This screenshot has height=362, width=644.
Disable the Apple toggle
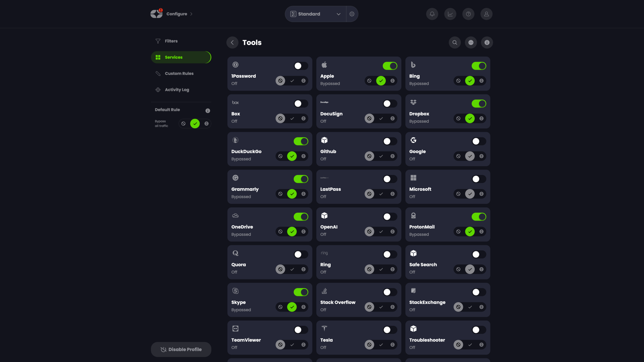pos(390,66)
